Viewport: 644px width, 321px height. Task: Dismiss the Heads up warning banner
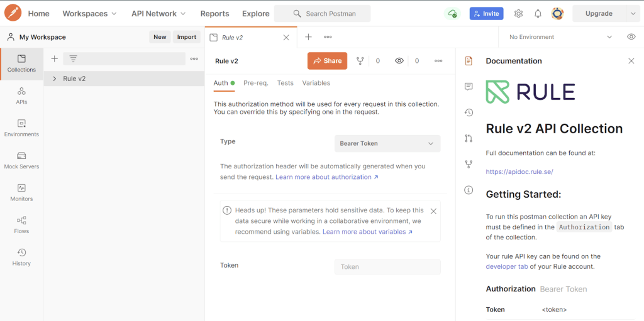click(x=433, y=211)
